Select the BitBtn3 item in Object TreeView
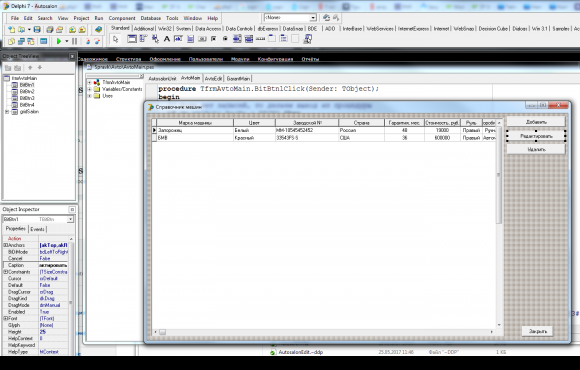Viewport: 580px width, 370px height. [27, 98]
